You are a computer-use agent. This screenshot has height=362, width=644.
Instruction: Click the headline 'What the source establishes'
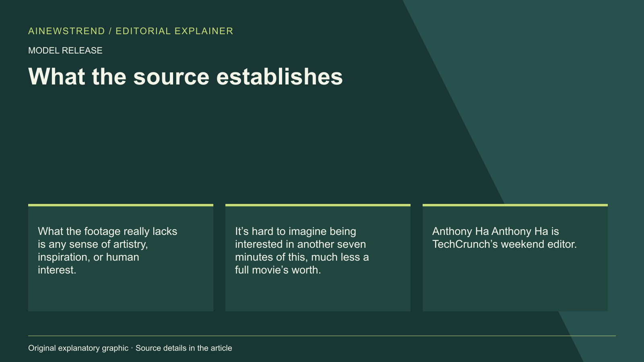[x=186, y=76]
